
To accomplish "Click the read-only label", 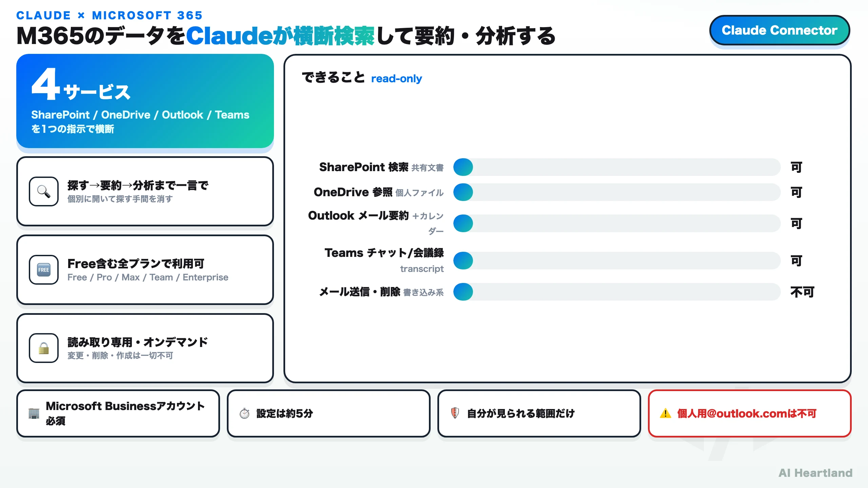I will coord(396,79).
